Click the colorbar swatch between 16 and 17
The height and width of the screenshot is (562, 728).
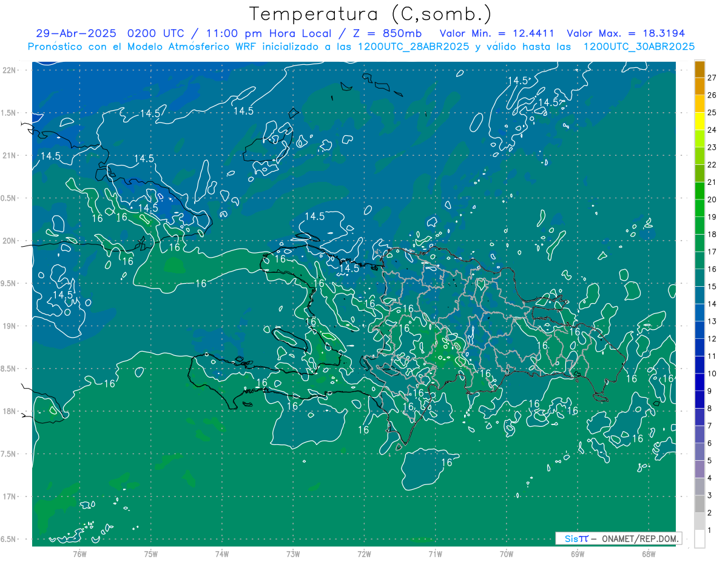coord(700,261)
